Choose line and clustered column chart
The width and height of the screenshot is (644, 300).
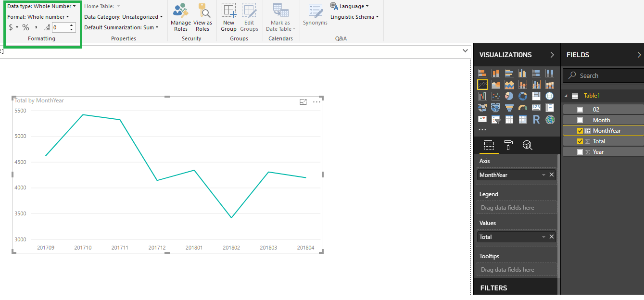pyautogui.click(x=536, y=85)
